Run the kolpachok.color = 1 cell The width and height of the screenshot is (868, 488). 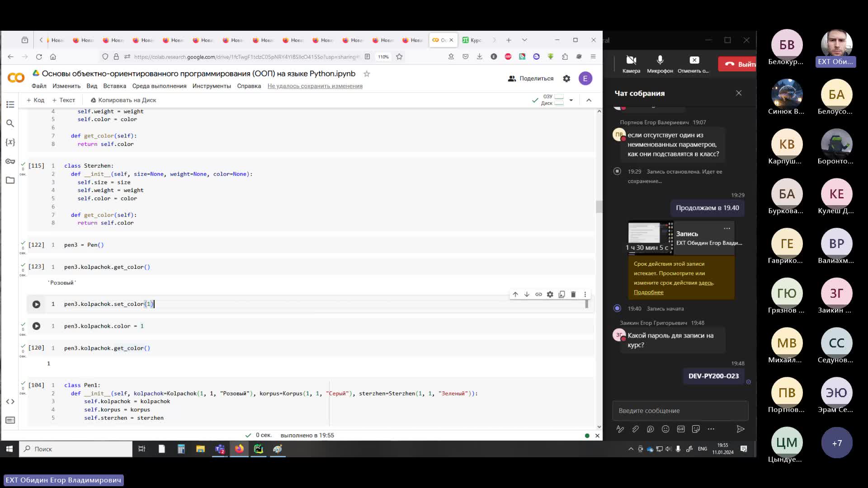coord(36,326)
